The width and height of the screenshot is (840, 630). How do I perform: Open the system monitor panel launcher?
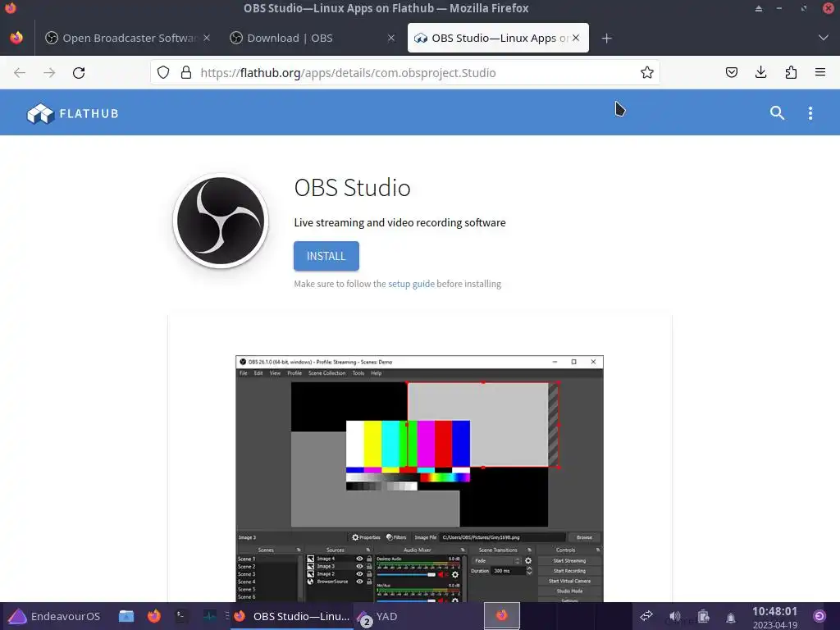(209, 617)
